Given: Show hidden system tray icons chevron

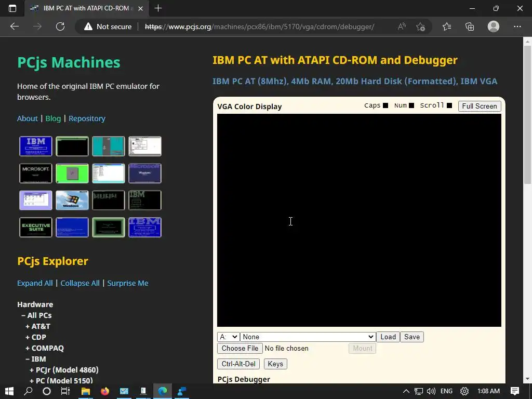Looking at the screenshot, I should coord(406,391).
